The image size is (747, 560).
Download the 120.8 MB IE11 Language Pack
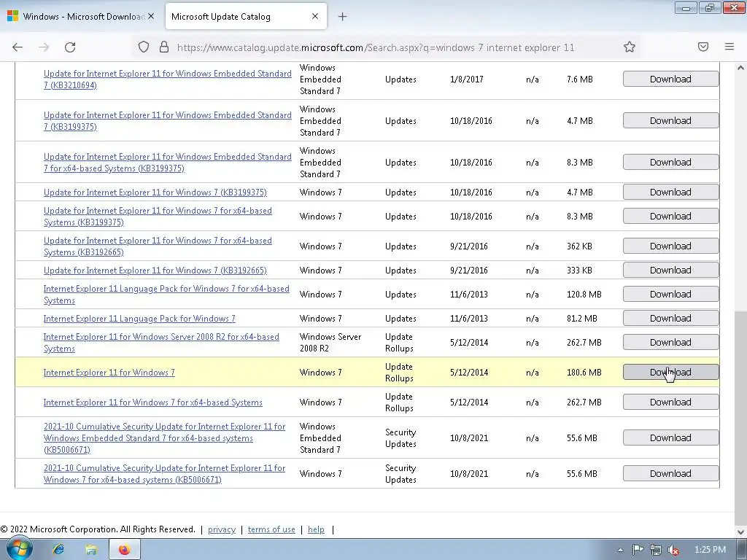coord(670,295)
